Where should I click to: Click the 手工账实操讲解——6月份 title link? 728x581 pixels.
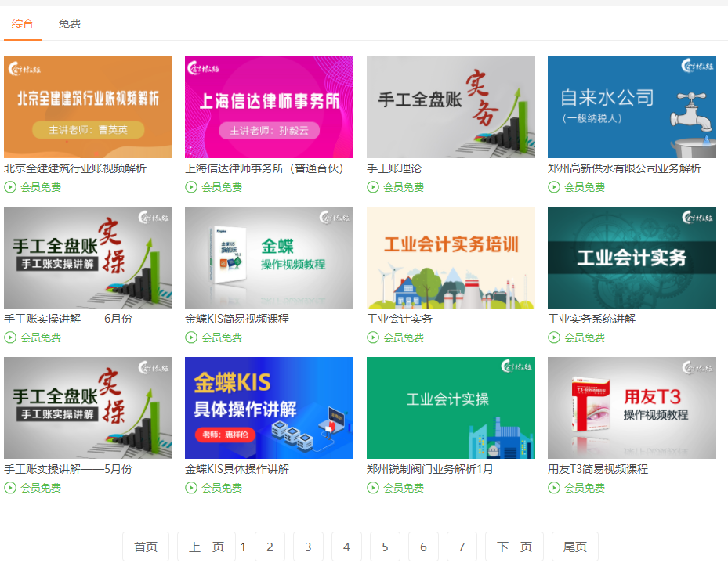point(68,319)
